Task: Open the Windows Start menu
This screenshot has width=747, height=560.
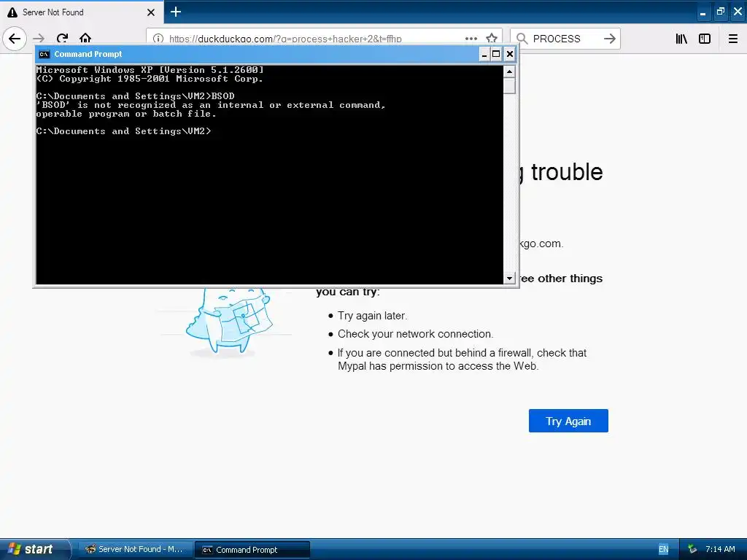Action: (34, 549)
